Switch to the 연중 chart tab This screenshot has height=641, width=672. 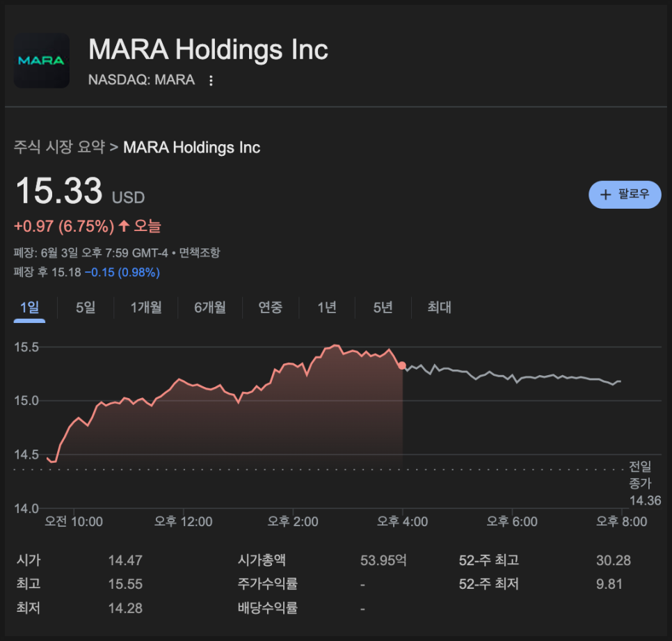point(271,308)
